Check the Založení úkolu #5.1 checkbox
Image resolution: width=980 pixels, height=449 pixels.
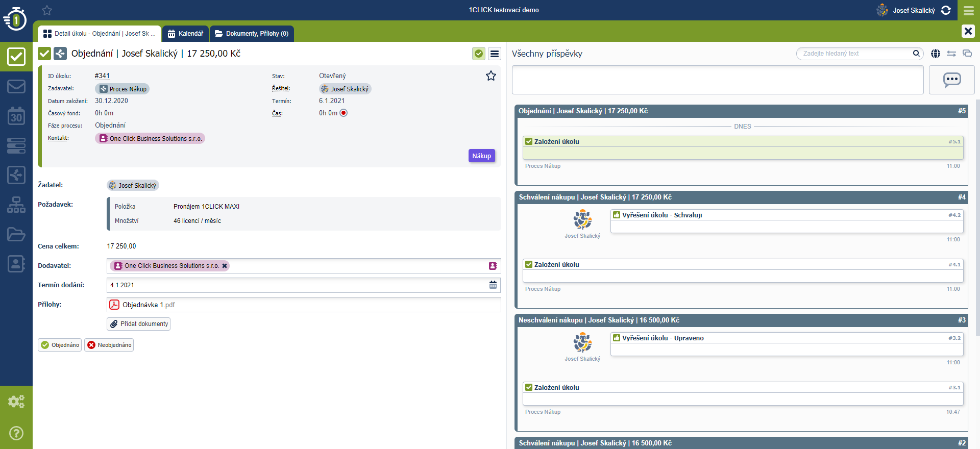point(529,142)
